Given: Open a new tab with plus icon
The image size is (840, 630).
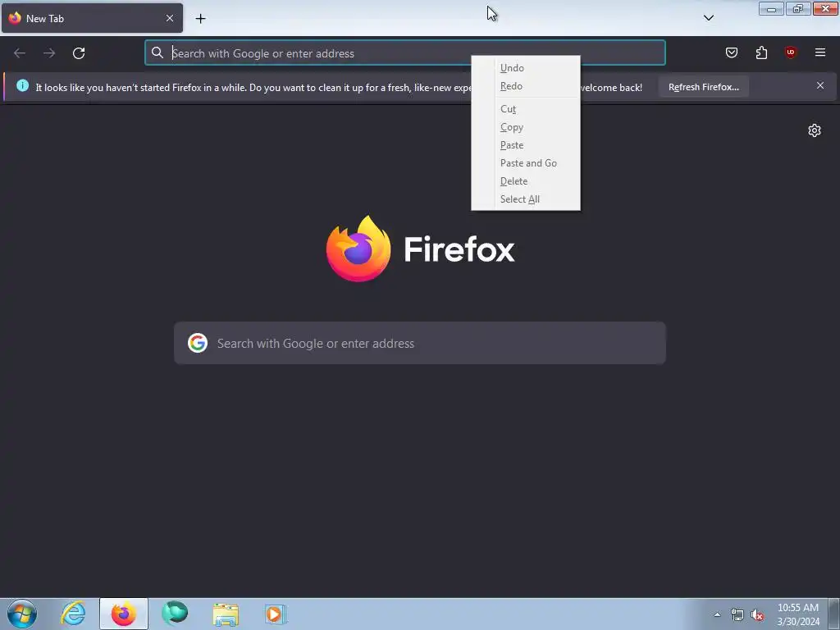Looking at the screenshot, I should (x=200, y=19).
